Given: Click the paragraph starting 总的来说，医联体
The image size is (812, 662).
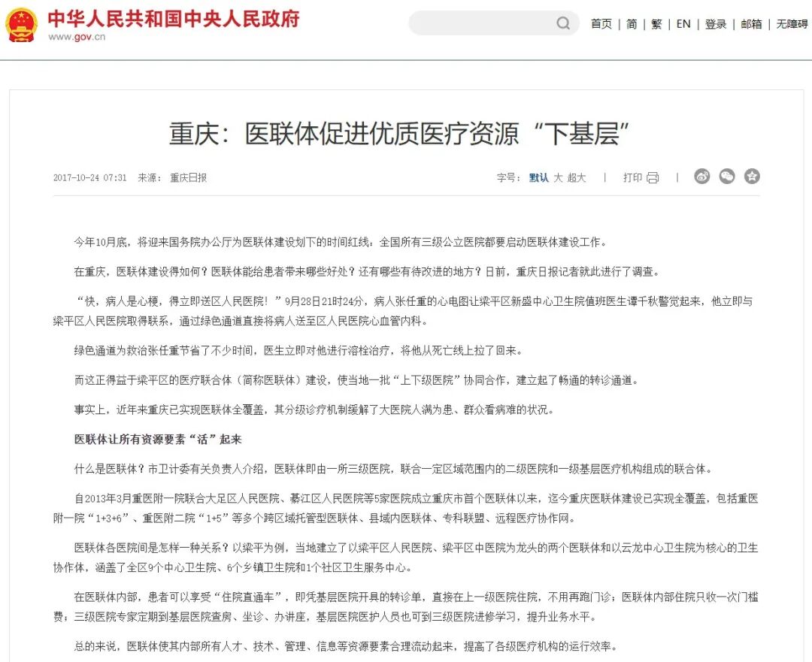Looking at the screenshot, I should [346, 646].
